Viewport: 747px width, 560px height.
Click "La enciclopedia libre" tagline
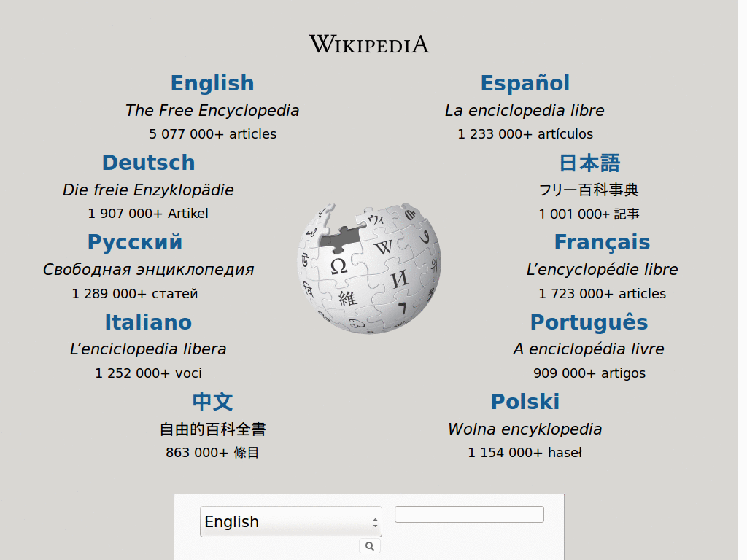(525, 111)
